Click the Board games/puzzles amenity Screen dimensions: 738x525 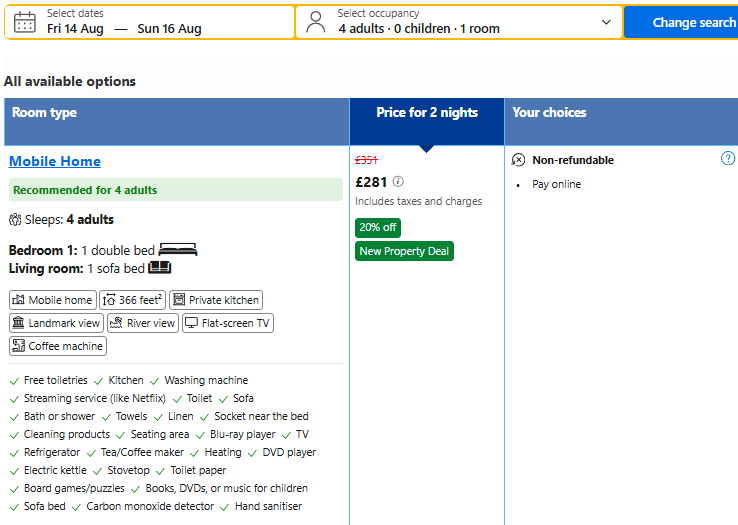[x=74, y=488]
